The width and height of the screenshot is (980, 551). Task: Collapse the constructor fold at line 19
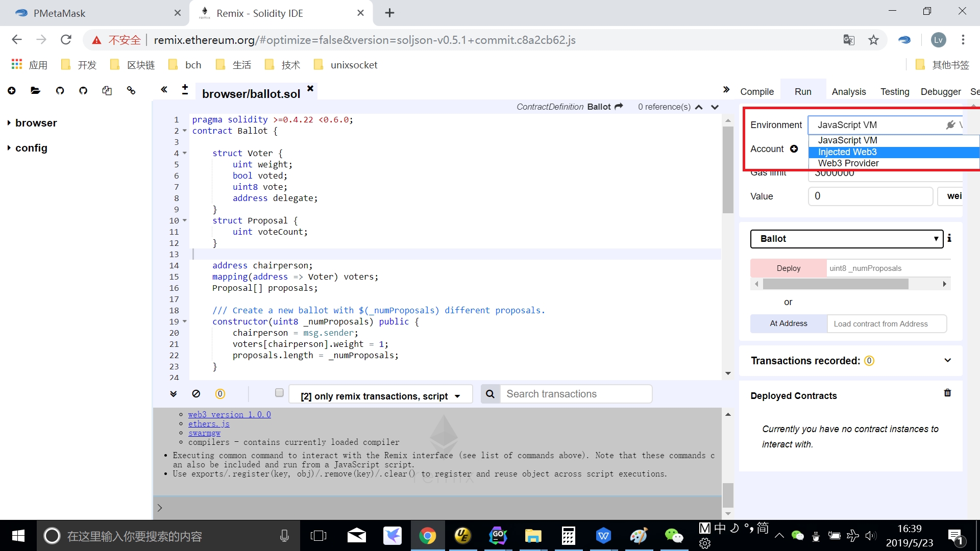click(185, 322)
